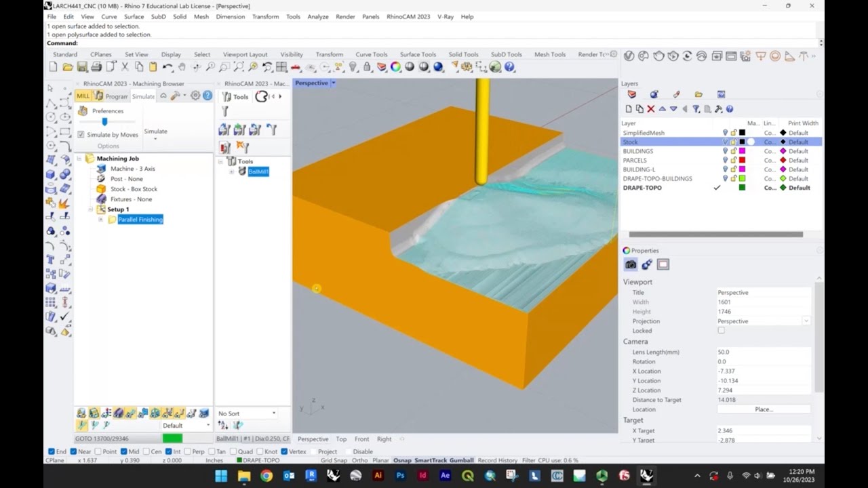Activate the Pan hand tool
This screenshot has width=868, height=488.
pyautogui.click(x=182, y=66)
